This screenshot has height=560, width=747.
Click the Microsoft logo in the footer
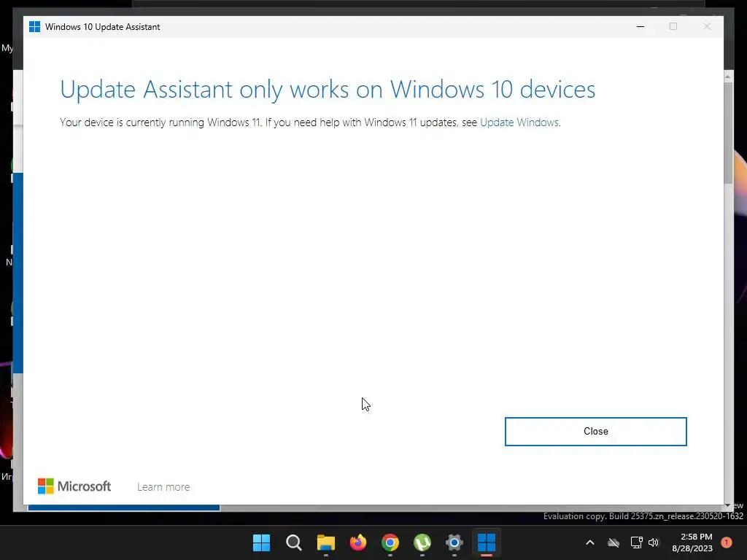click(74, 486)
